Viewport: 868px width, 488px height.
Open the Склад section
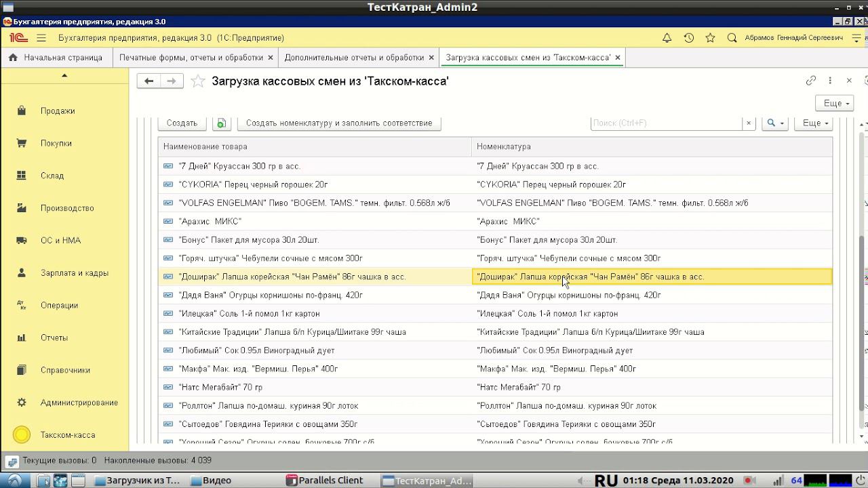(52, 176)
